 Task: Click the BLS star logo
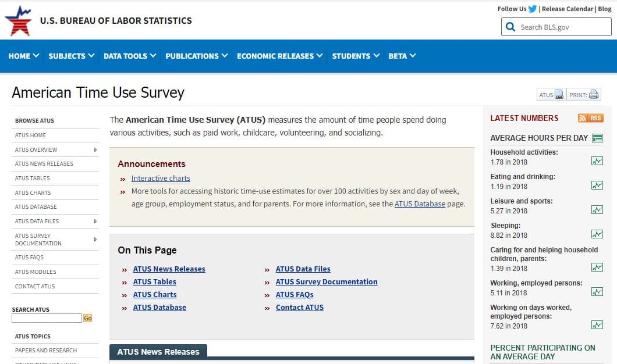click(x=18, y=21)
